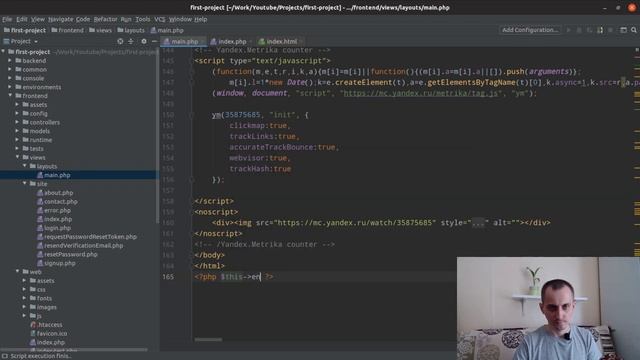Open the Help menu
This screenshot has width=640, height=360.
[200, 19]
